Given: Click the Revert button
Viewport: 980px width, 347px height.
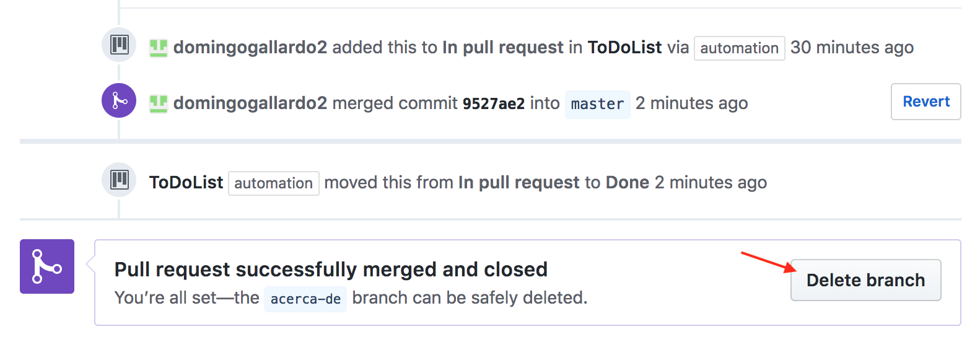Looking at the screenshot, I should [x=926, y=102].
